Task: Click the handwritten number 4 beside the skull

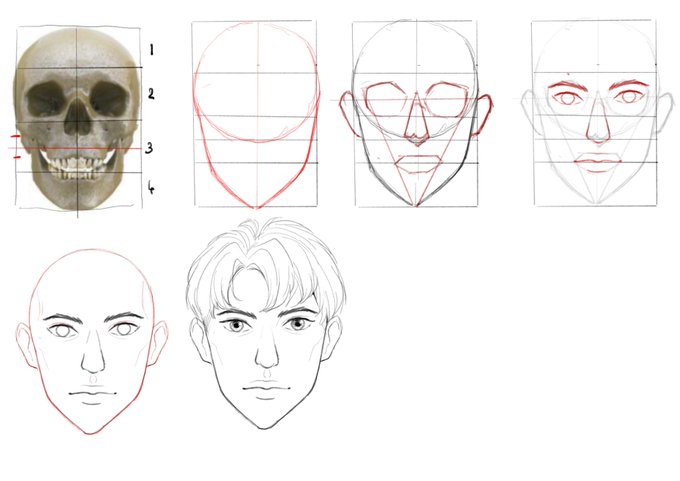Action: (x=150, y=187)
